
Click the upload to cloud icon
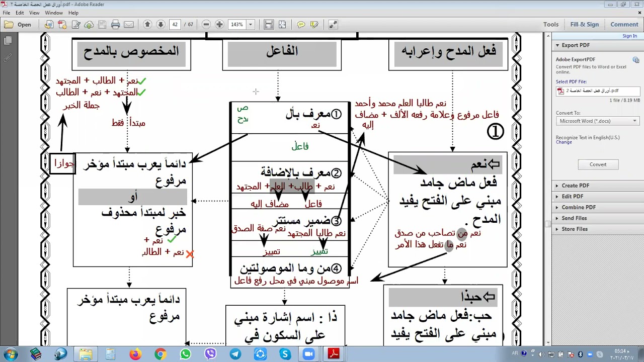[89, 24]
